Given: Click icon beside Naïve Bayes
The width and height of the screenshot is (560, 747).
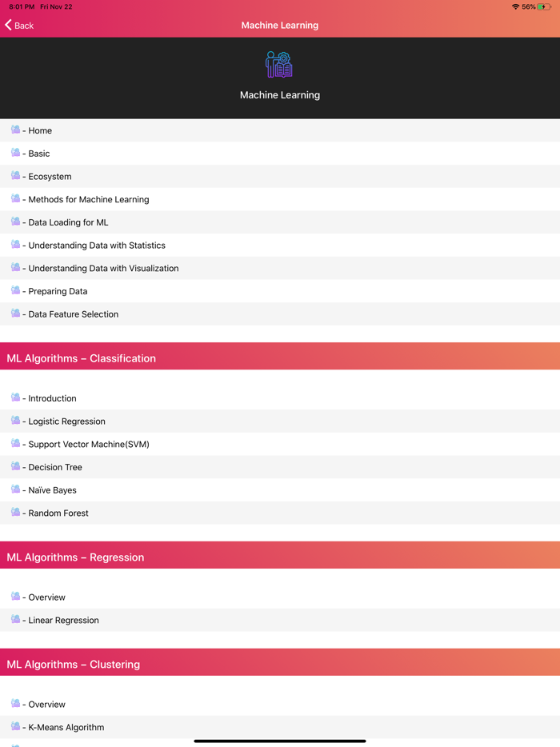Looking at the screenshot, I should pos(16,489).
